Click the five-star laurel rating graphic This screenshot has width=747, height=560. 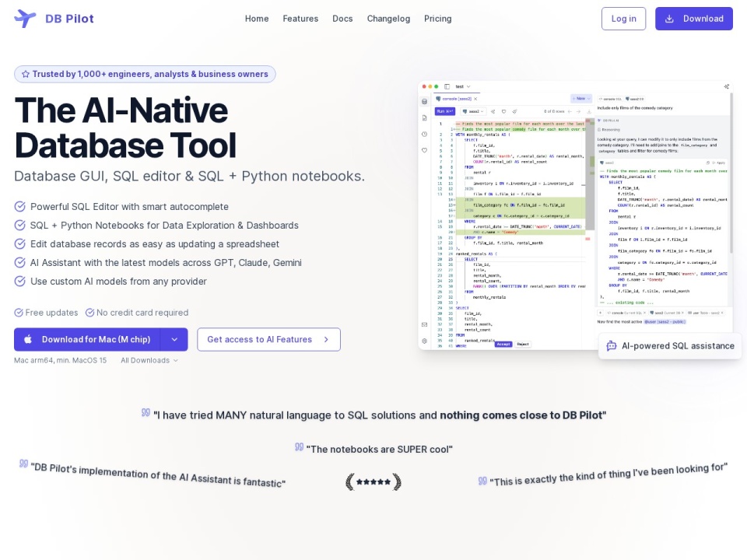point(373,482)
